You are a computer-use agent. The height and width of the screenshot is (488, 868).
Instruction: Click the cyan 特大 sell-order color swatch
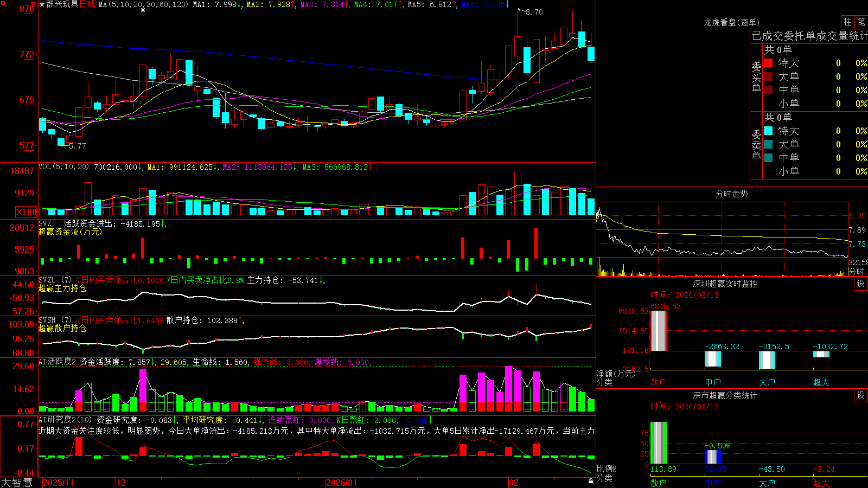click(768, 131)
